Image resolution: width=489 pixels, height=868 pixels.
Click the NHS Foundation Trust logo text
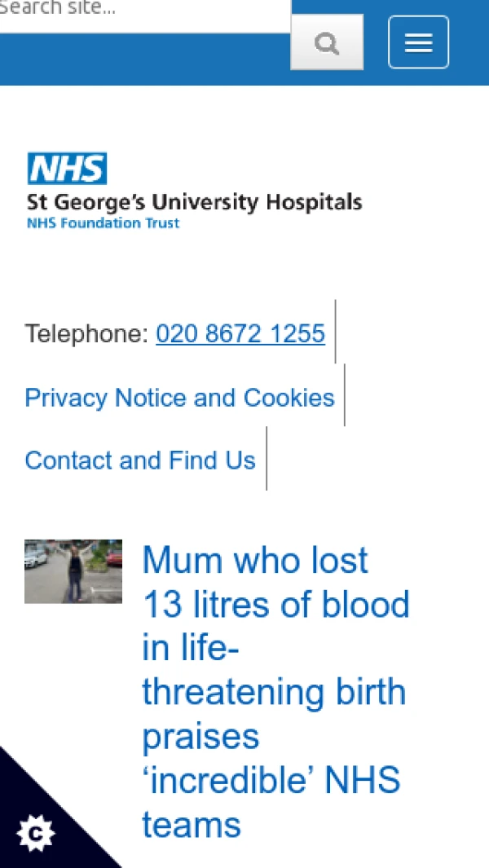click(103, 223)
